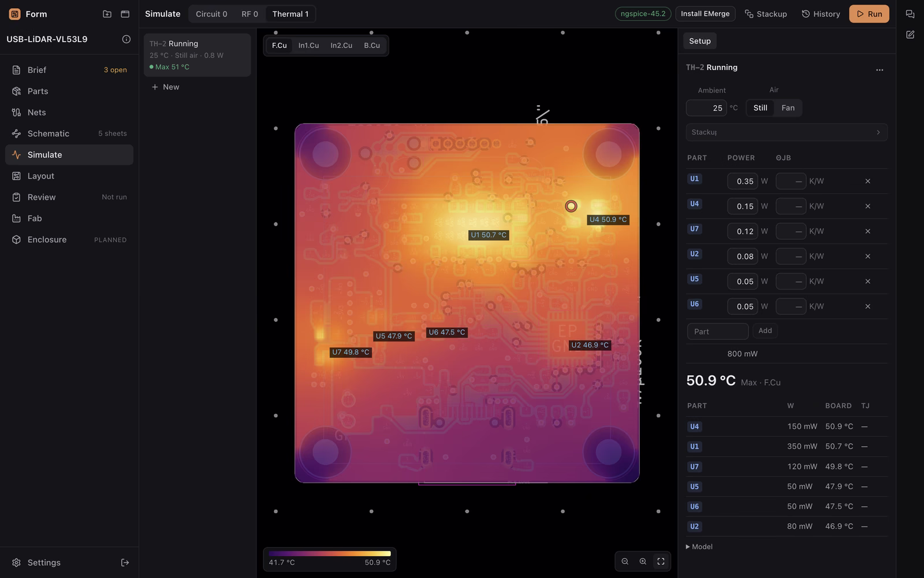This screenshot has height=578, width=924.
Task: Open the History panel
Action: coord(821,14)
